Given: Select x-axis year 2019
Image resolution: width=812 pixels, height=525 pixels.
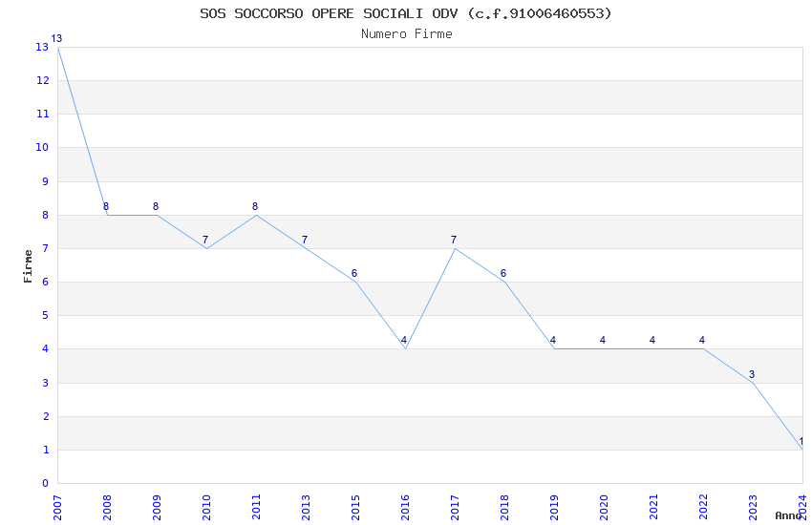Looking at the screenshot, I should click(555, 508).
